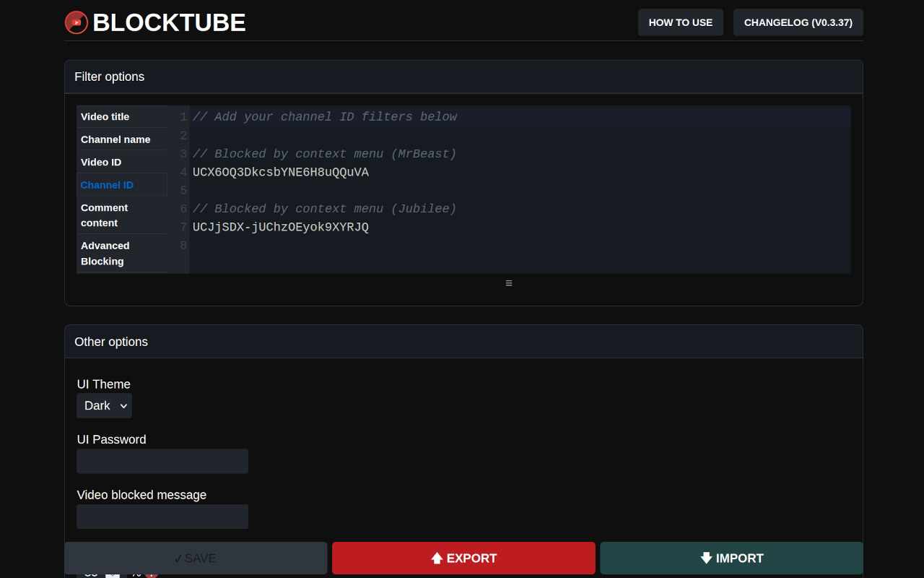The image size is (924, 578).
Task: Open the CHANGELOG (V0.3.37) link
Action: (798, 22)
